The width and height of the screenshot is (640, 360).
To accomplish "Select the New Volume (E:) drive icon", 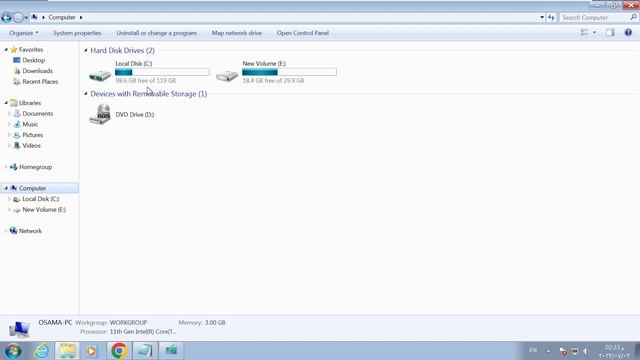I will (227, 74).
